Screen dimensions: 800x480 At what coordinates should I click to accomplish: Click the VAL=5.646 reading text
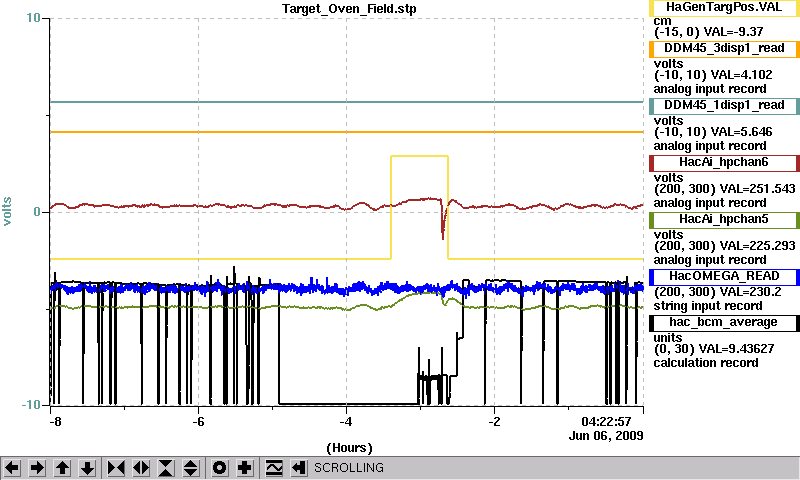pyautogui.click(x=741, y=132)
